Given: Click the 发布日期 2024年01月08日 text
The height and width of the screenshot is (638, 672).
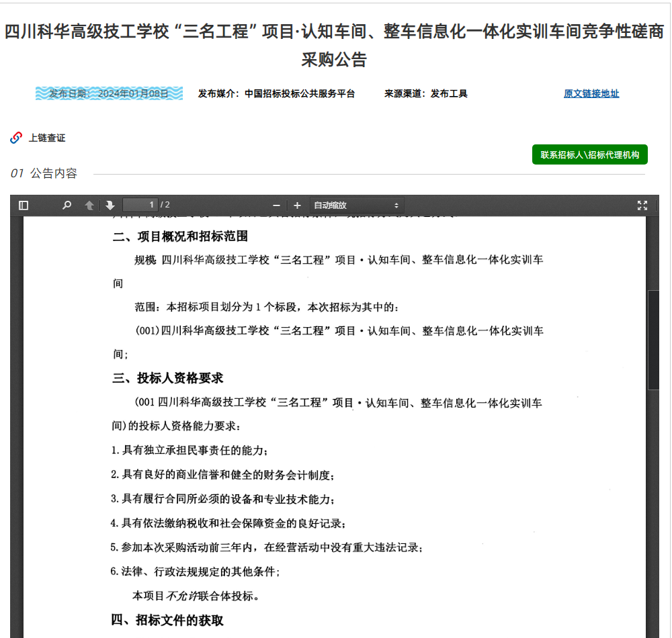Looking at the screenshot, I should click(x=109, y=93).
